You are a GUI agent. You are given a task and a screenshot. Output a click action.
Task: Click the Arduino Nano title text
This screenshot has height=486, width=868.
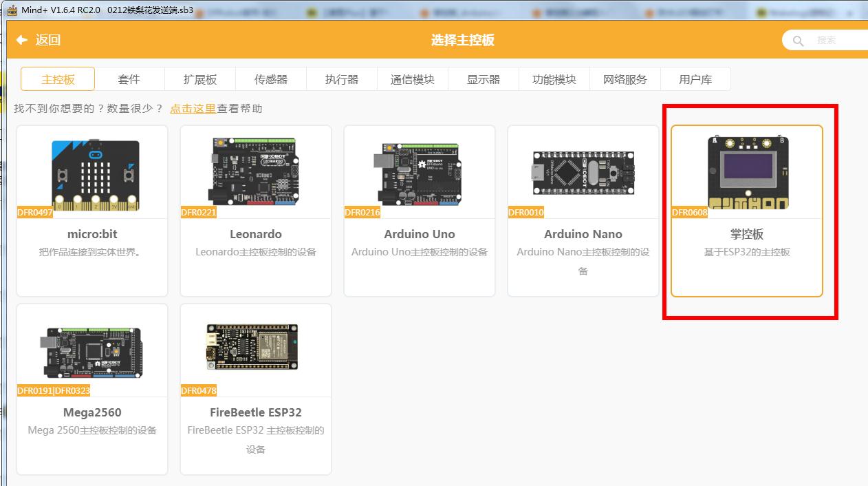click(583, 234)
